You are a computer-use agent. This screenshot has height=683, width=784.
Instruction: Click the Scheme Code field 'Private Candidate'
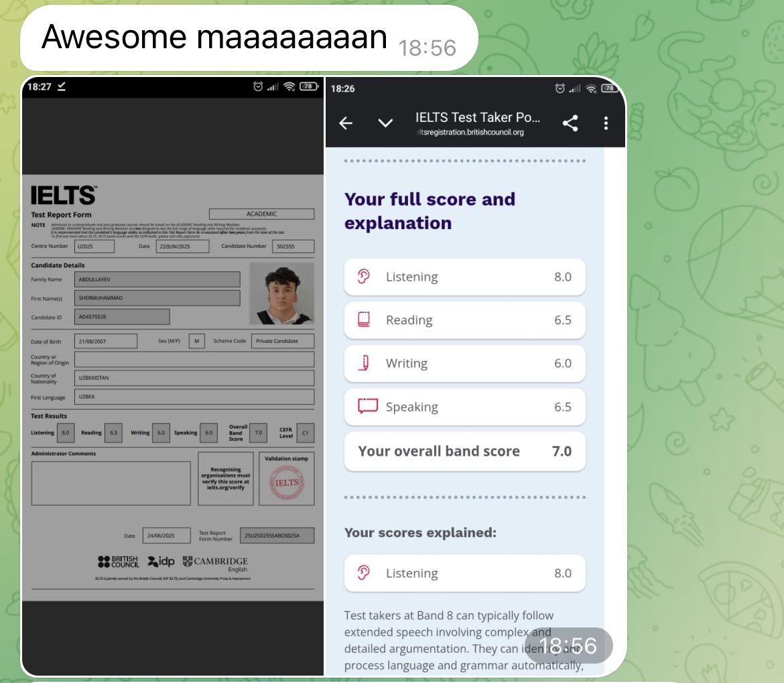pos(283,341)
